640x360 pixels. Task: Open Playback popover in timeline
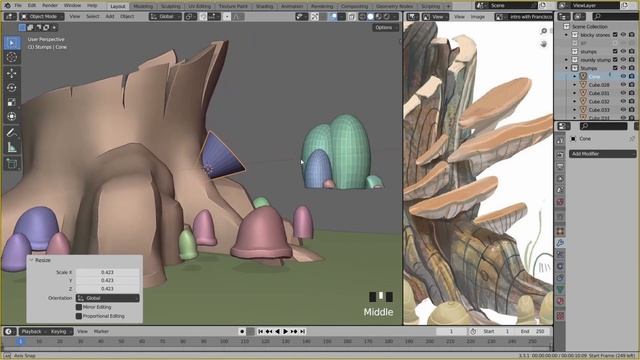(x=32, y=331)
